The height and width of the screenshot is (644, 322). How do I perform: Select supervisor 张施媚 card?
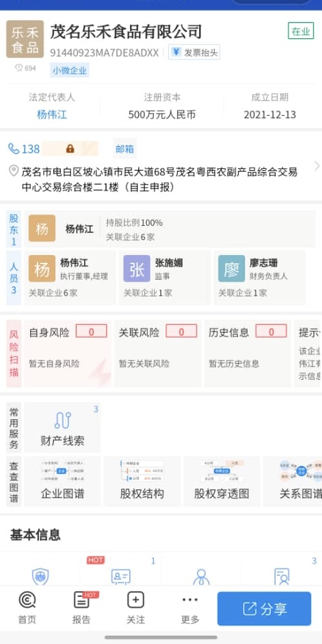click(x=164, y=278)
